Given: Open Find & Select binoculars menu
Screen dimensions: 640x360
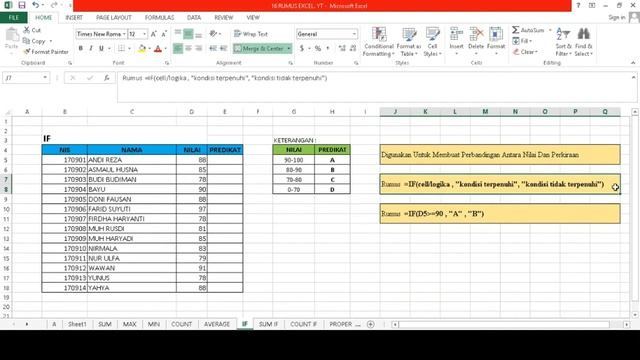Looking at the screenshot, I should tap(584, 42).
